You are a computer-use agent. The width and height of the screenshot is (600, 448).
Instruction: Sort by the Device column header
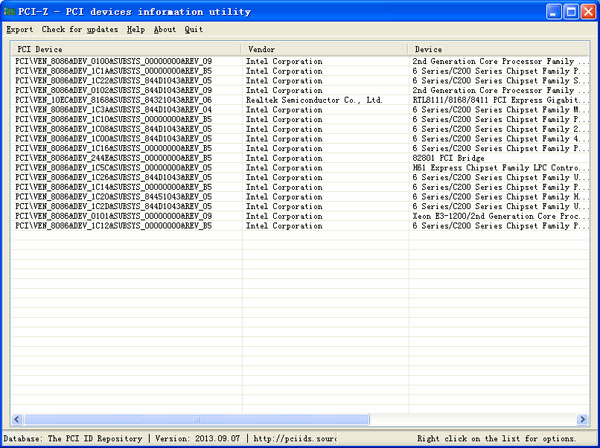tap(499, 49)
